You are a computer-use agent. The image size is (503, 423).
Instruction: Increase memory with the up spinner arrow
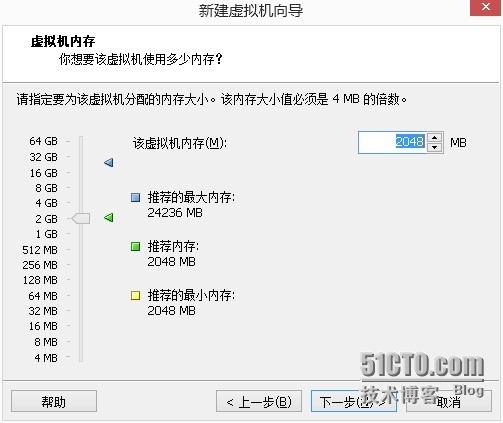435,137
